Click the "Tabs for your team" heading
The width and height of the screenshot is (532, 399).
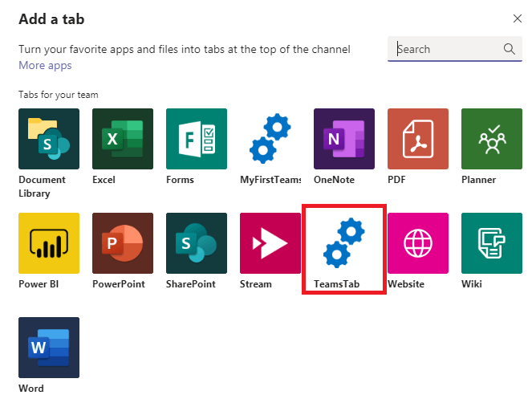(x=59, y=95)
